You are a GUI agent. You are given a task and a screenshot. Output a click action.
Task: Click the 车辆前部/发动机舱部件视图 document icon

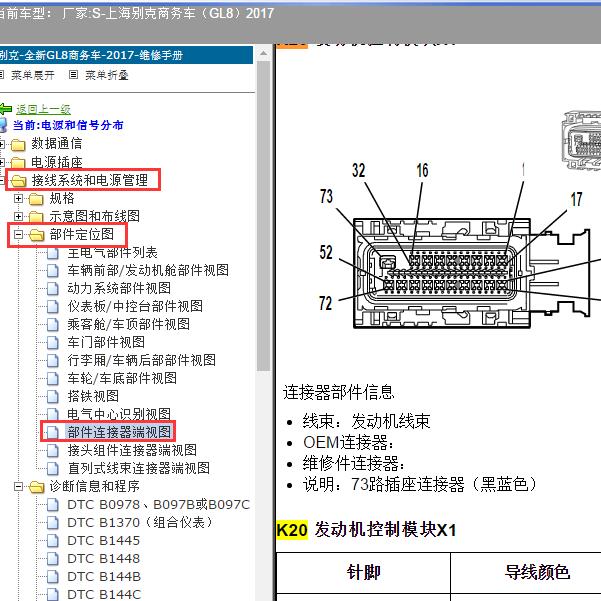pyautogui.click(x=53, y=271)
